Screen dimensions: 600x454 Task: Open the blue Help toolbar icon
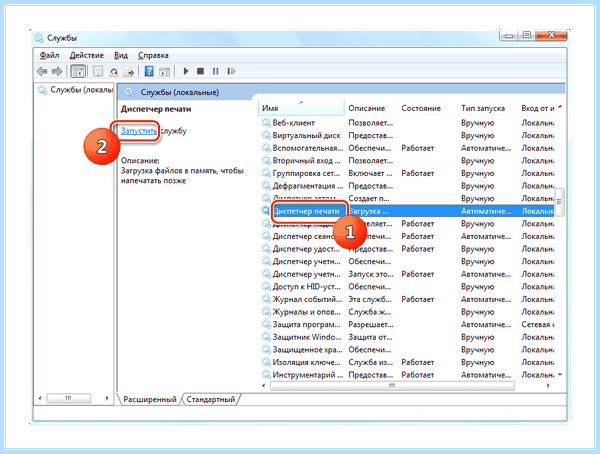[x=149, y=71]
